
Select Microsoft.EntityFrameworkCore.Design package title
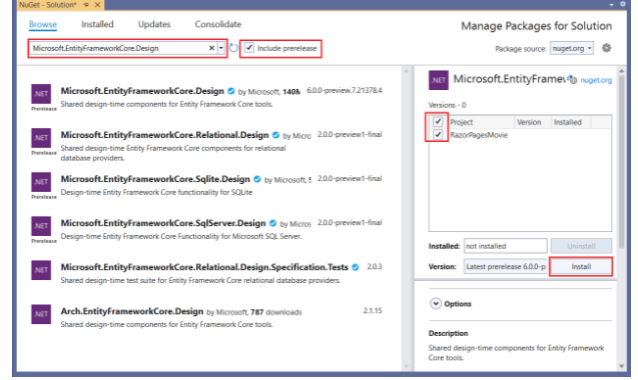(142, 91)
